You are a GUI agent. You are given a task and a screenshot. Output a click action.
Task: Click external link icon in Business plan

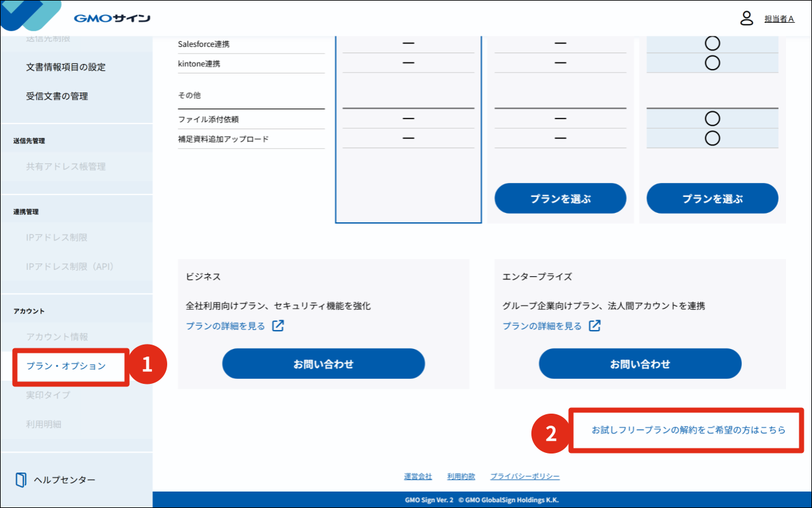[278, 326]
